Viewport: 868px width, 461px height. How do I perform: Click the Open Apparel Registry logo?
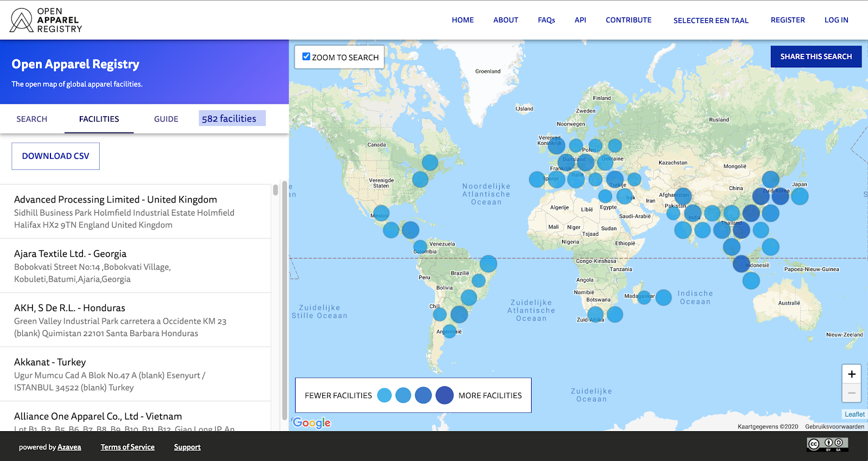pyautogui.click(x=46, y=20)
